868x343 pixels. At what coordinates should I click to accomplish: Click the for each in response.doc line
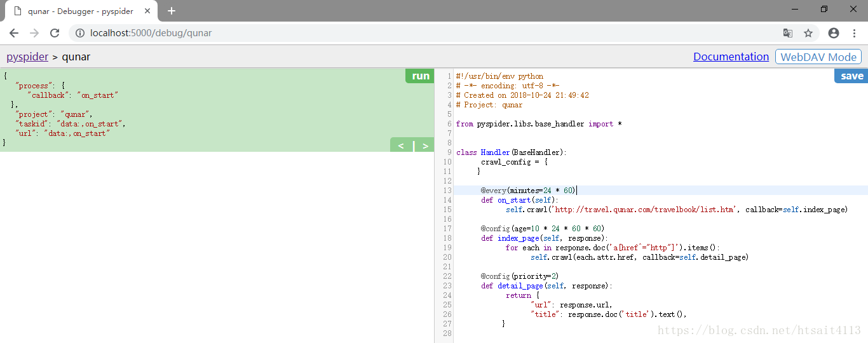point(613,248)
